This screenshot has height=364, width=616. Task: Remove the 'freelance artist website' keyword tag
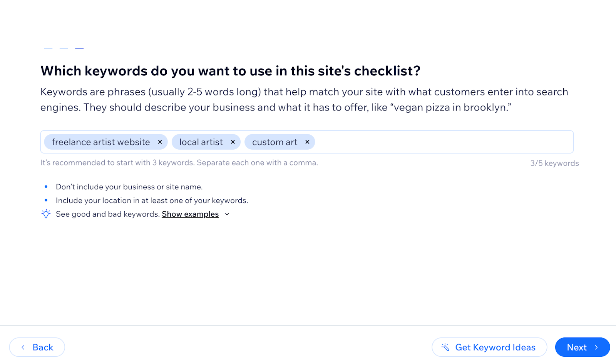click(x=160, y=142)
